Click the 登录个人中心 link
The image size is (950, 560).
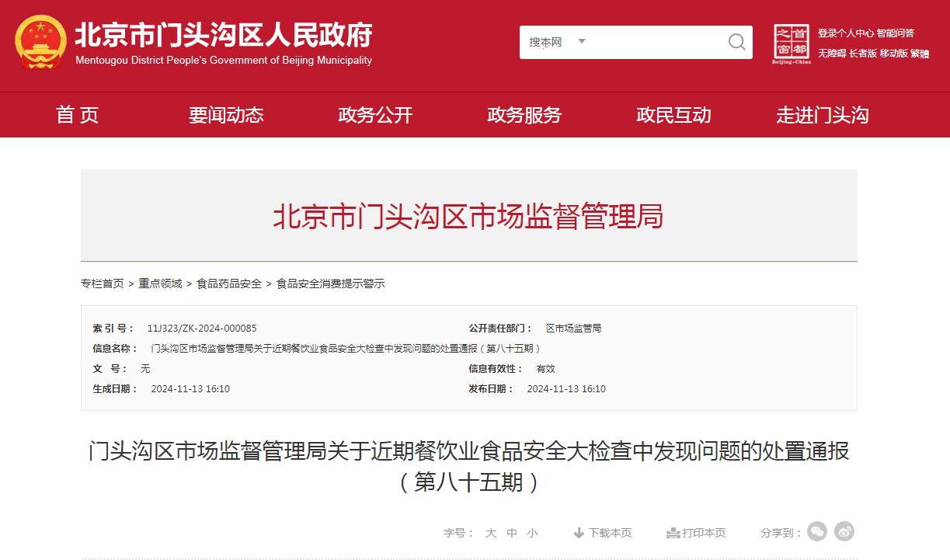pos(846,33)
